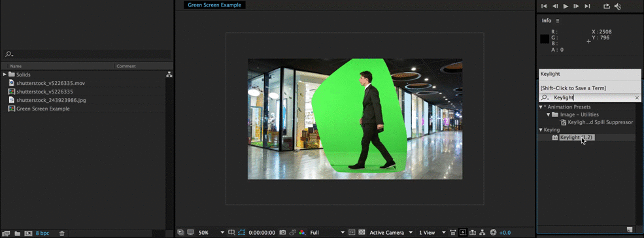Toggle mask and shape path visibility

(x=242, y=232)
